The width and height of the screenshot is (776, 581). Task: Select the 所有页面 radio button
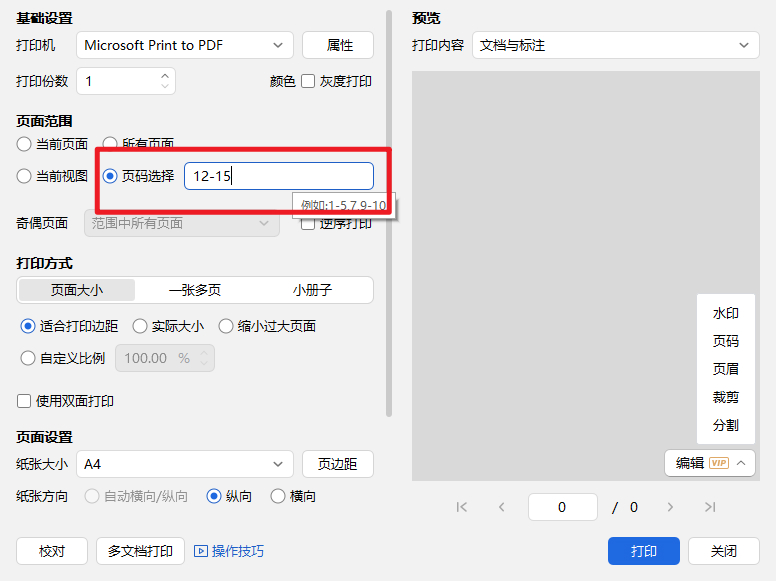[x=110, y=144]
